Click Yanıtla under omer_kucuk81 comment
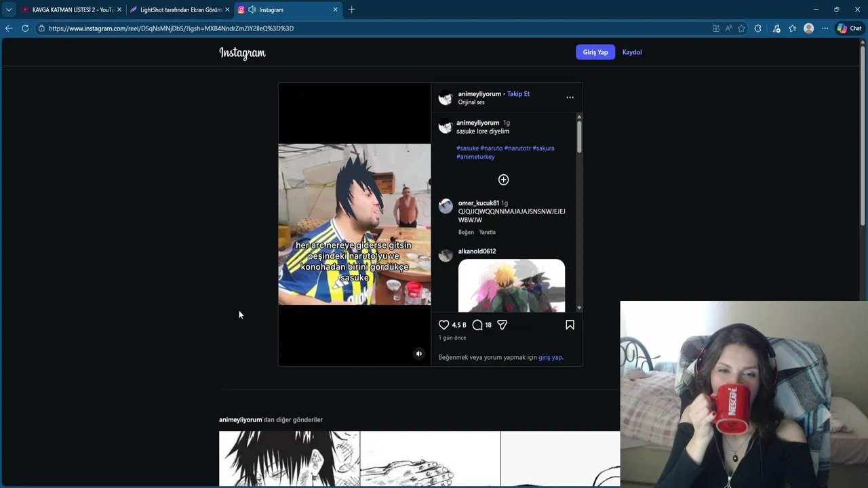This screenshot has height=488, width=868. click(x=487, y=232)
